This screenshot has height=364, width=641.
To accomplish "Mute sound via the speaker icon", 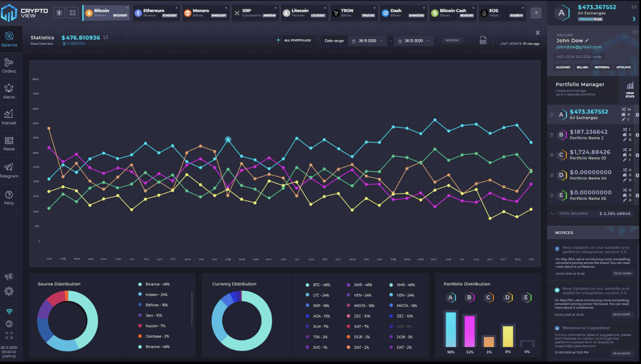I will tap(9, 323).
